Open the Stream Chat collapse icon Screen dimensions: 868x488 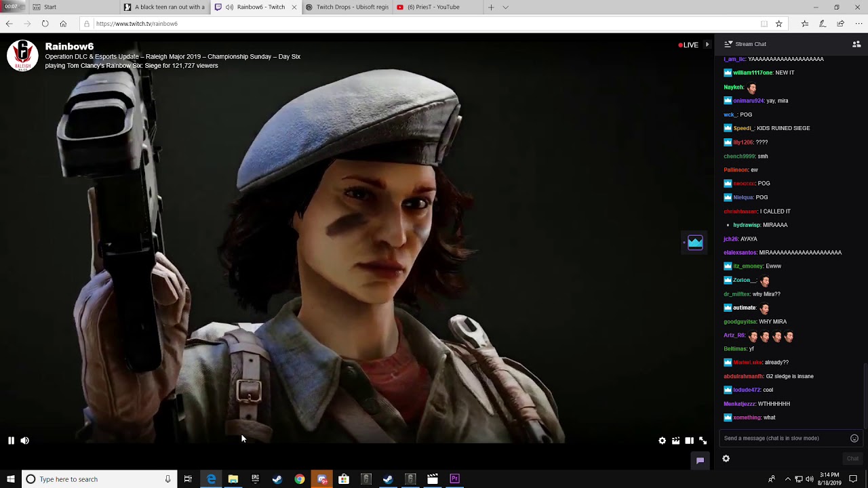point(728,44)
